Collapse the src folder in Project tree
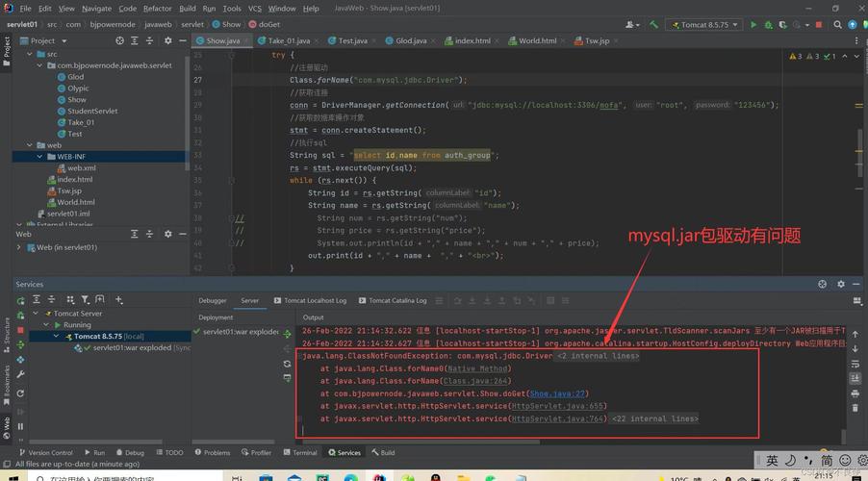868x481 pixels. pyautogui.click(x=29, y=54)
